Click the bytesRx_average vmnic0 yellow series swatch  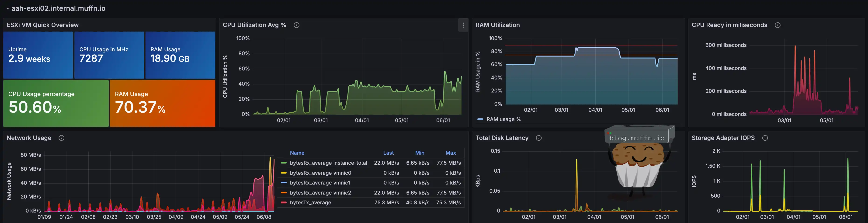coord(284,173)
